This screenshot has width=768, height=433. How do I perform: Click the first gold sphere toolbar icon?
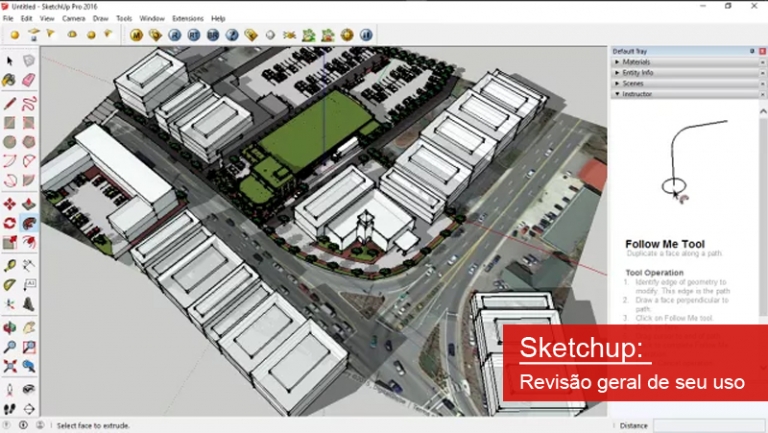pos(15,35)
